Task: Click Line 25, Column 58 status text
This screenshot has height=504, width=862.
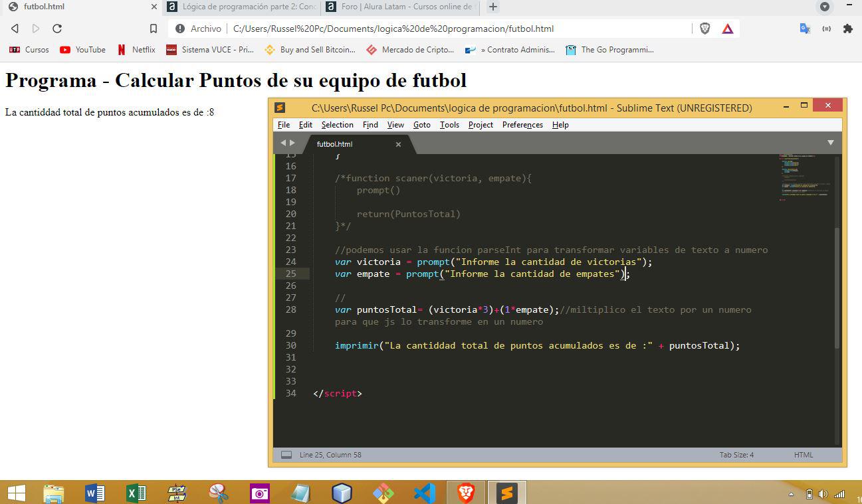Action: (330, 455)
